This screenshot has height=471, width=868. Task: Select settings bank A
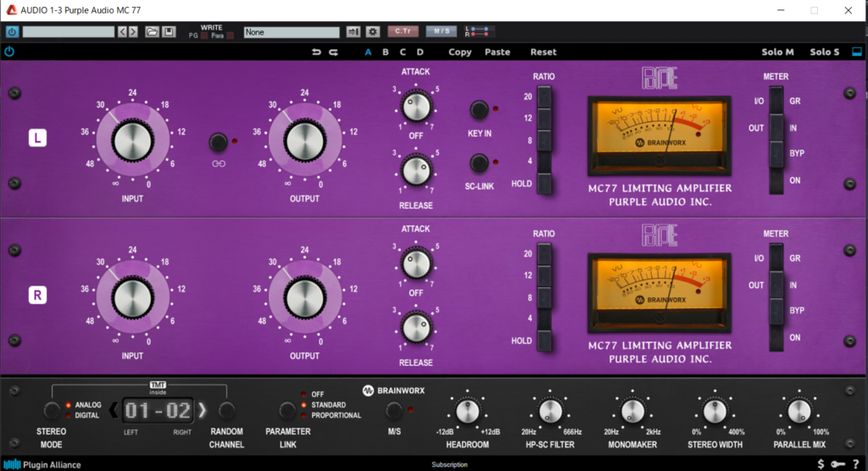pos(368,52)
